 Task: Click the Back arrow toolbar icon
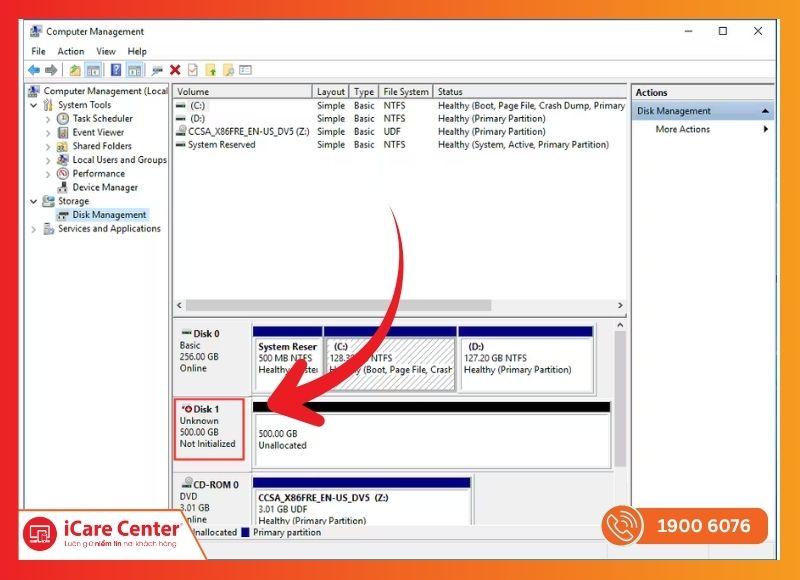tap(34, 70)
